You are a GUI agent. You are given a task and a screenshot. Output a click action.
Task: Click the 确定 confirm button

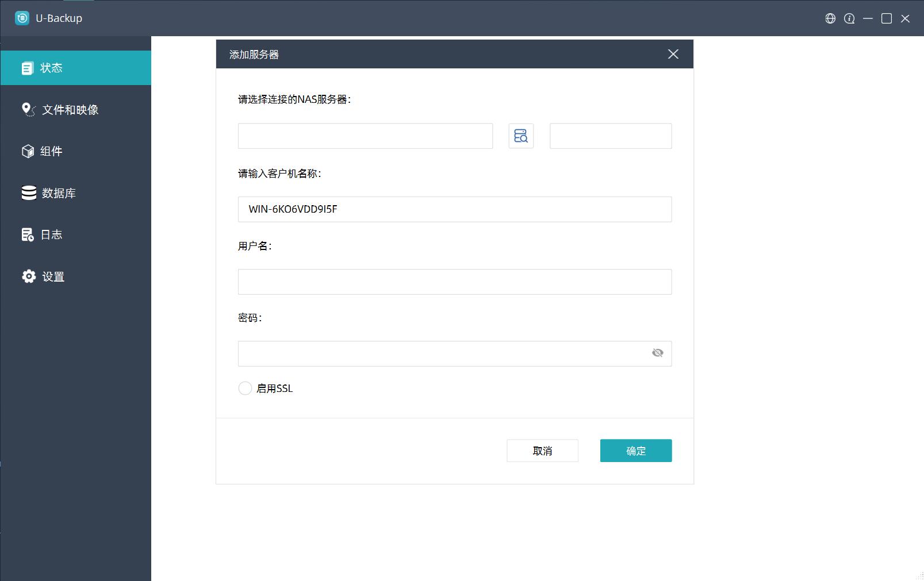click(635, 451)
